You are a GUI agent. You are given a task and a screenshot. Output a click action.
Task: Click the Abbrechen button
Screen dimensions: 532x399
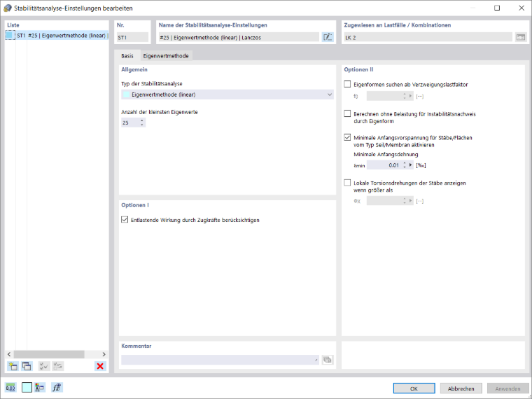pos(461,388)
